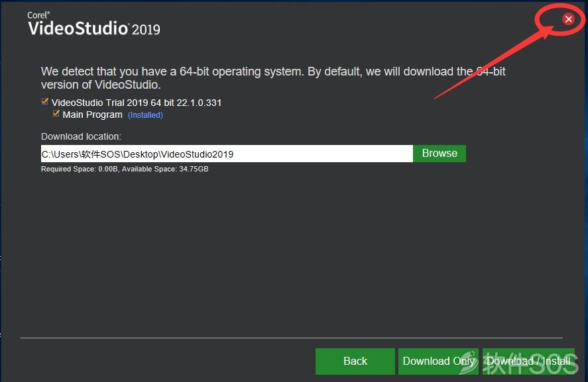Click the (Installed) status label
588x382 pixels.
tap(145, 115)
